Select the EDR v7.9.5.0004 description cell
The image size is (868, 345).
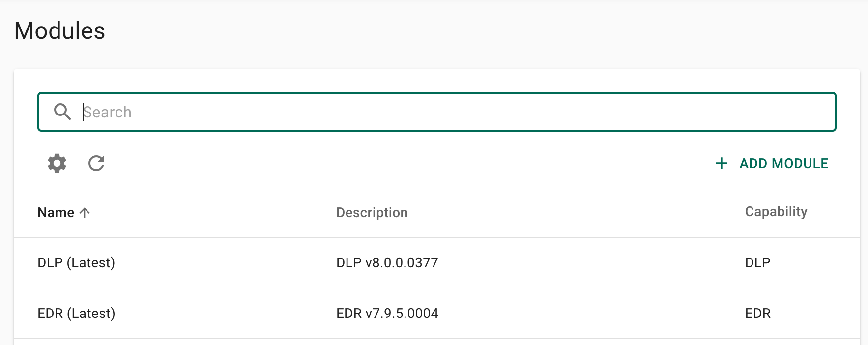(x=387, y=314)
